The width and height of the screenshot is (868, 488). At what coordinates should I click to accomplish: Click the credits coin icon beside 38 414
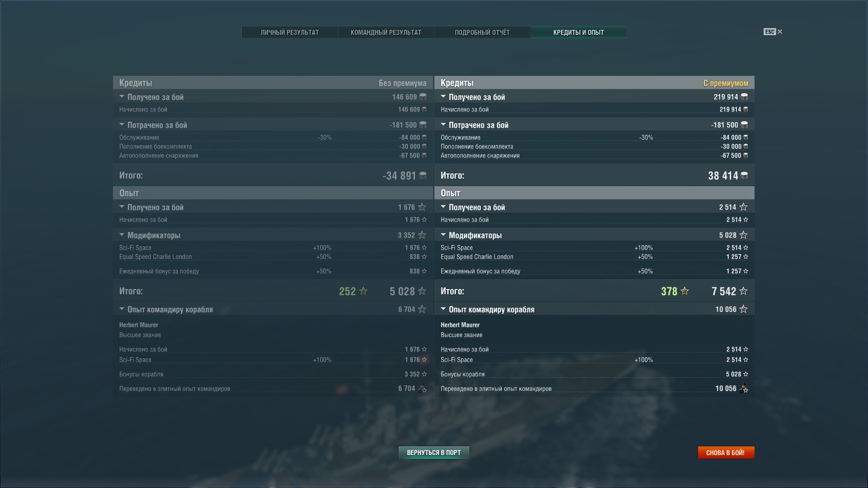[744, 175]
